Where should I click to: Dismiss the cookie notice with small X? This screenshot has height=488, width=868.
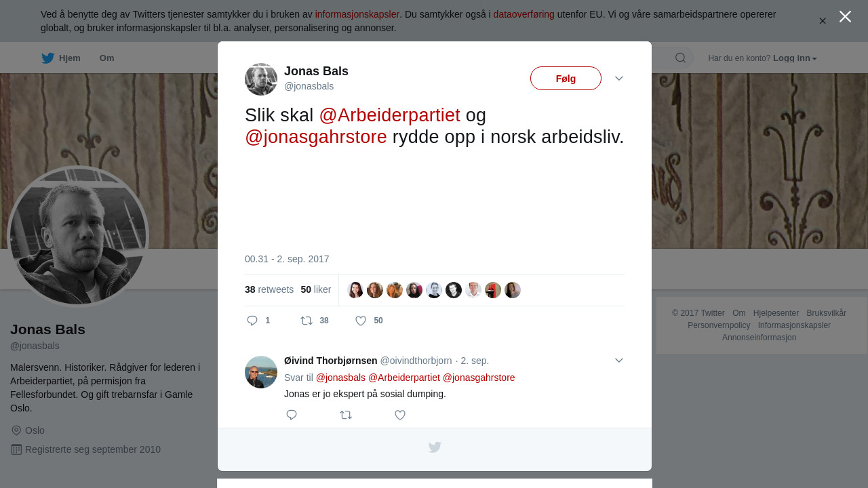coord(823,21)
